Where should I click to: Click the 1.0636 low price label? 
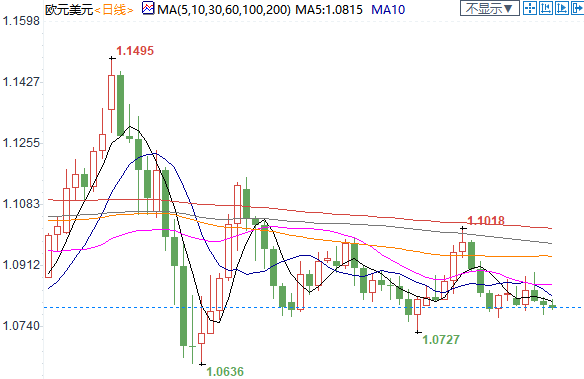click(x=225, y=371)
